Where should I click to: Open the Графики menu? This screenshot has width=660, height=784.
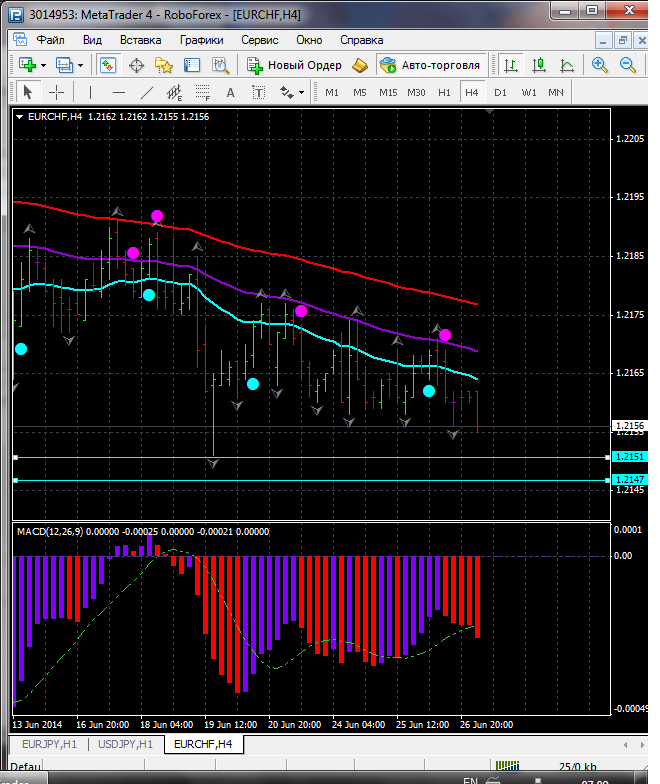[x=202, y=40]
